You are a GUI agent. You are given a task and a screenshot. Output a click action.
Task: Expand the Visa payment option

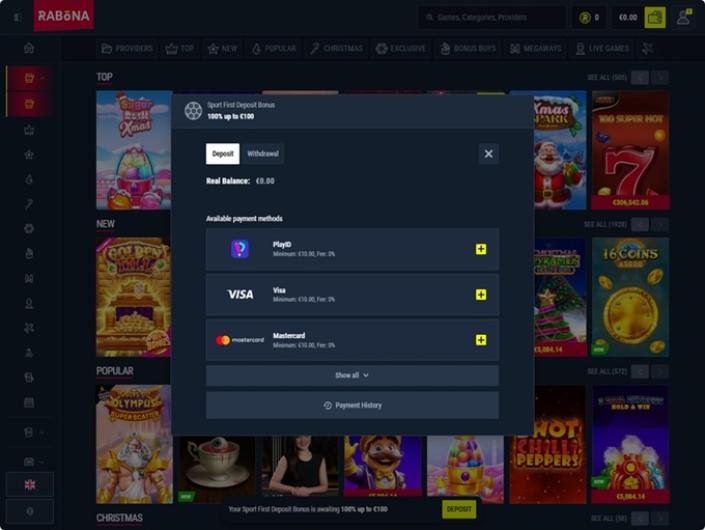tap(481, 295)
